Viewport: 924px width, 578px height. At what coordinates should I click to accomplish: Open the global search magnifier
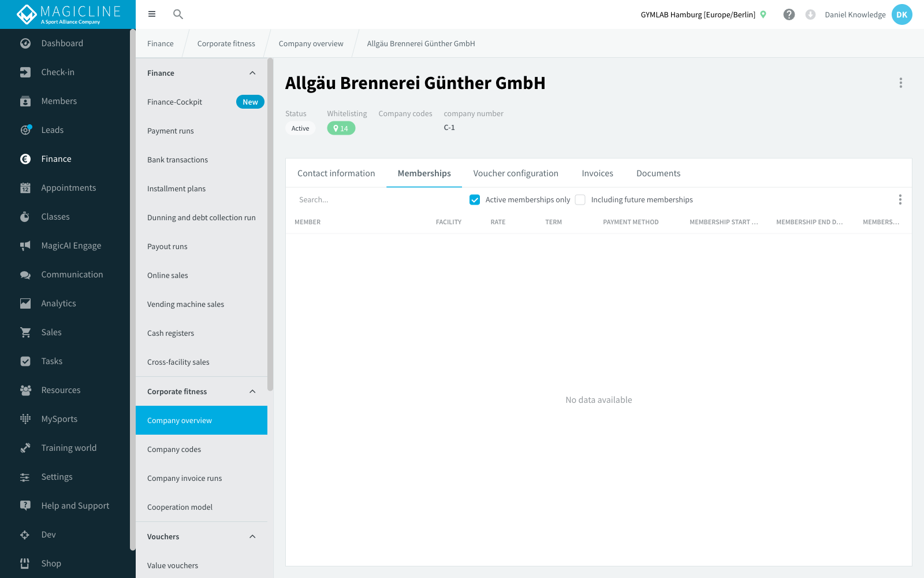pyautogui.click(x=178, y=14)
